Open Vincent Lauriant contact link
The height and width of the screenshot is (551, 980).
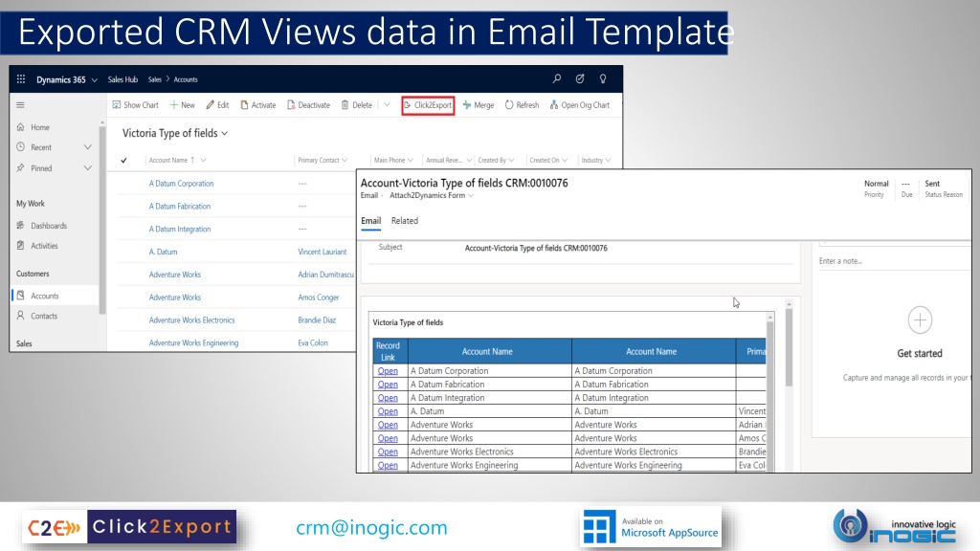tap(323, 252)
